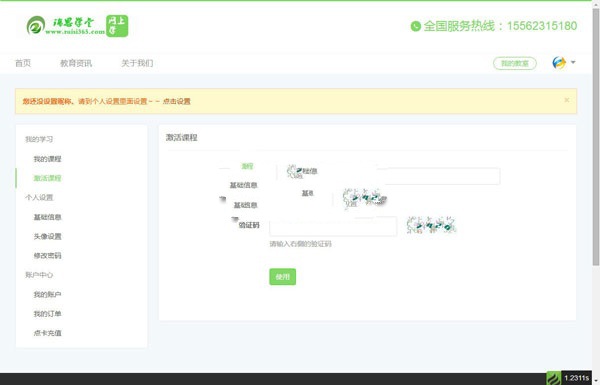The width and height of the screenshot is (600, 385).
Task: Open 我的订单 in the sidebar
Action: click(47, 314)
